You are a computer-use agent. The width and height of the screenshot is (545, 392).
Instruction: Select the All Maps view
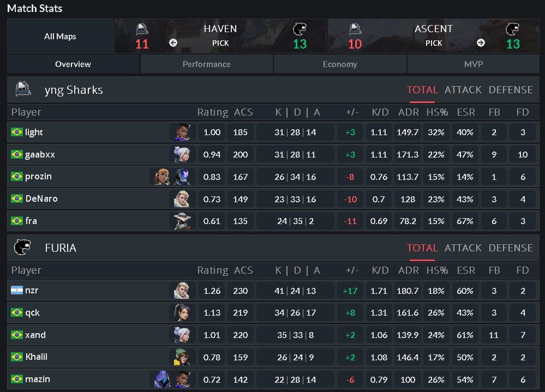coord(60,36)
